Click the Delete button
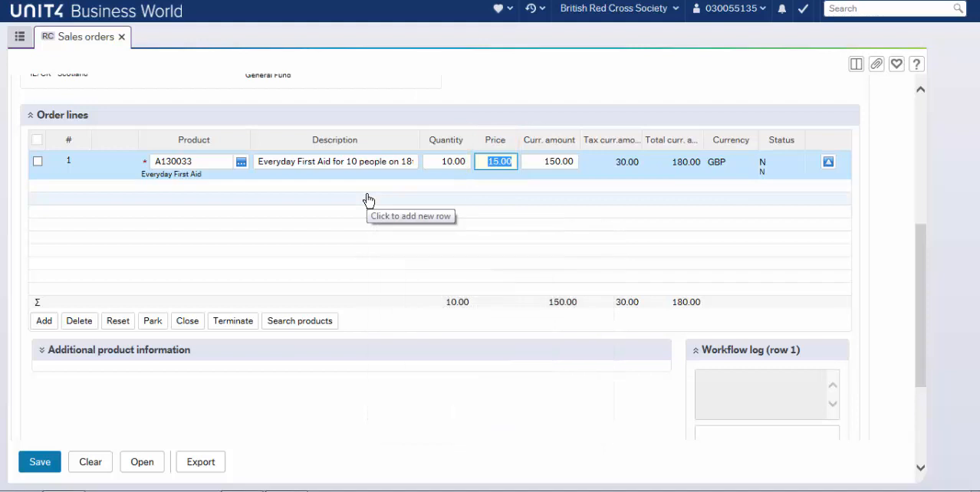The height and width of the screenshot is (492, 980). click(x=79, y=321)
